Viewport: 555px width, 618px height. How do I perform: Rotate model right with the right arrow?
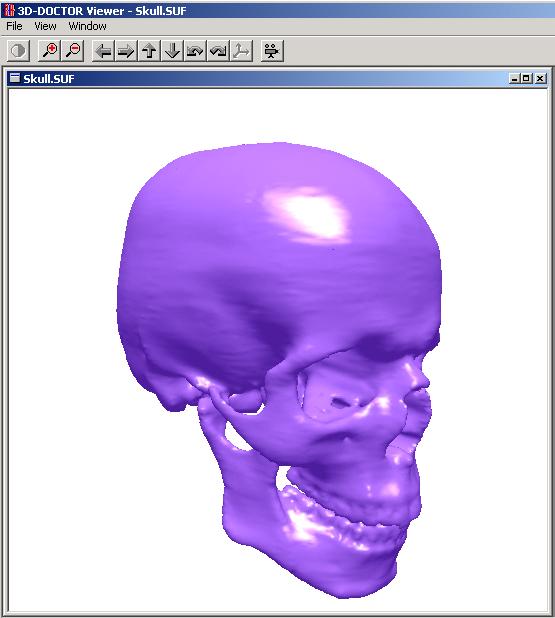coord(126,51)
